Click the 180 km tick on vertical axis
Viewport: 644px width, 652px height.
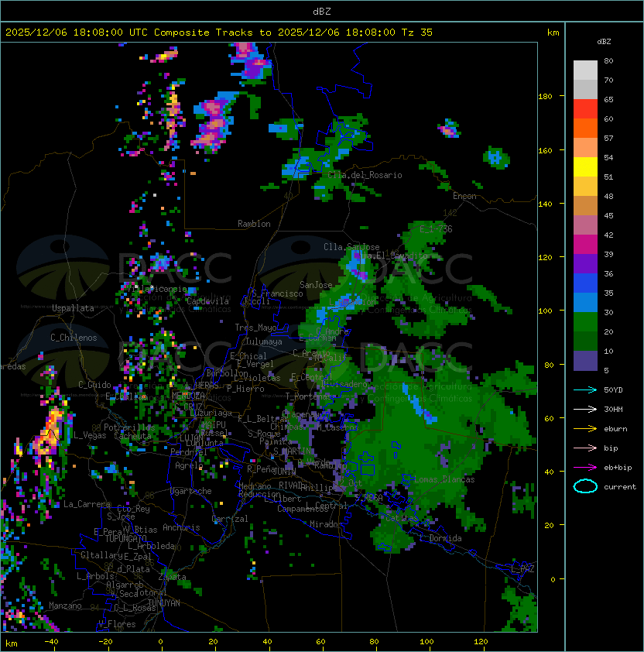coord(545,97)
